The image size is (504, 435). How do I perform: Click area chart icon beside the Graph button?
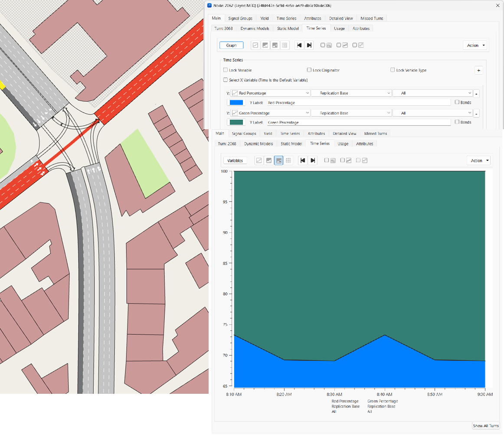point(265,45)
